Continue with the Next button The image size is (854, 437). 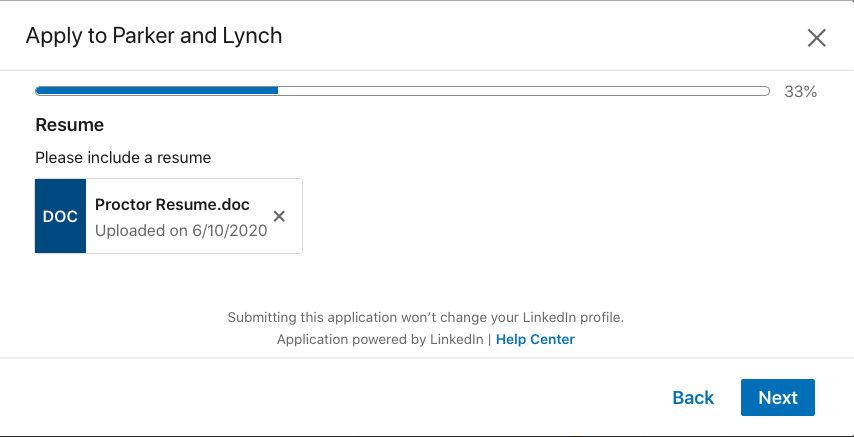coord(778,398)
